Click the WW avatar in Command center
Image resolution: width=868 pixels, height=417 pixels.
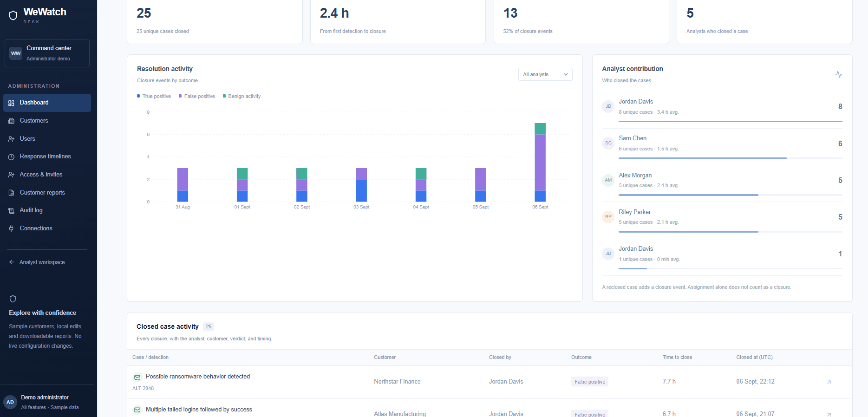click(16, 53)
